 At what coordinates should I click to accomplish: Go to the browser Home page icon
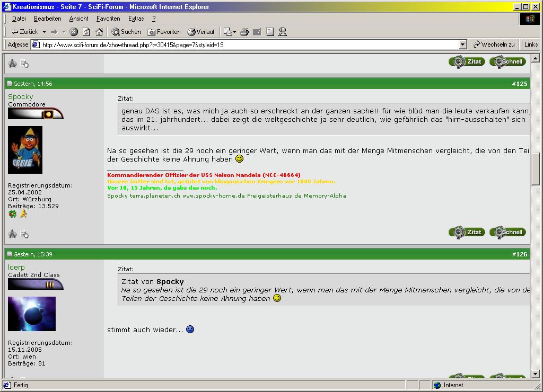tap(99, 32)
